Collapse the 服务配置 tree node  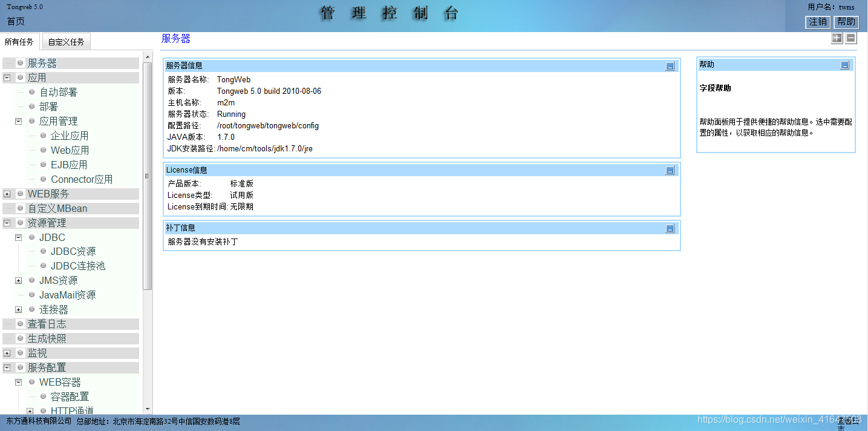tap(7, 367)
